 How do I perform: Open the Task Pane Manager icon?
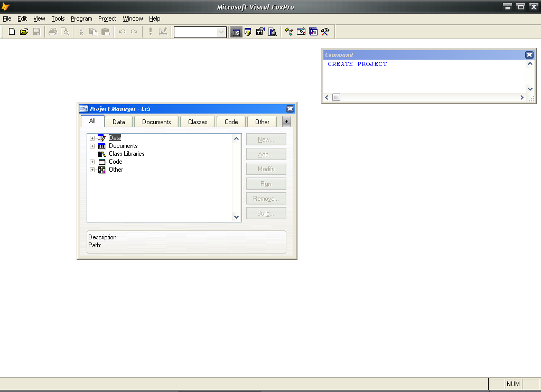tap(313, 32)
